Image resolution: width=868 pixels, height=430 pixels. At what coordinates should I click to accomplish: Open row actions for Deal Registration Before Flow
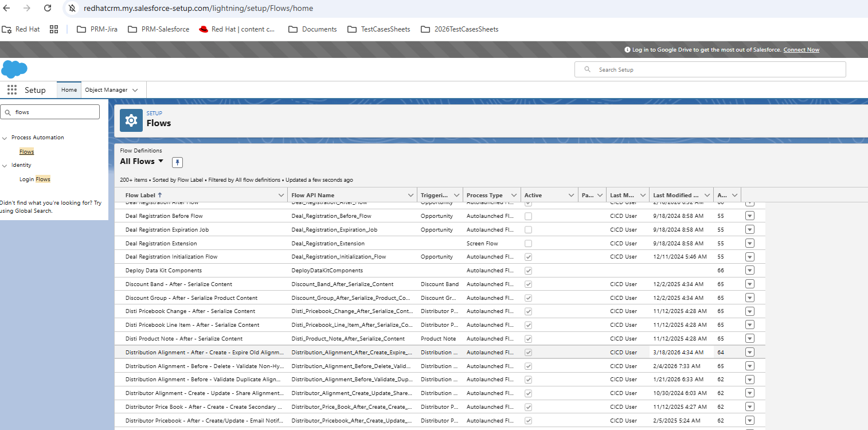point(750,216)
